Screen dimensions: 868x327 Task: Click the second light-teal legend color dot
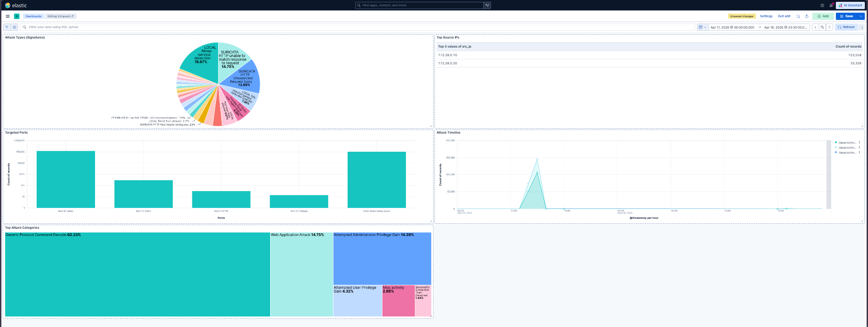pos(836,148)
